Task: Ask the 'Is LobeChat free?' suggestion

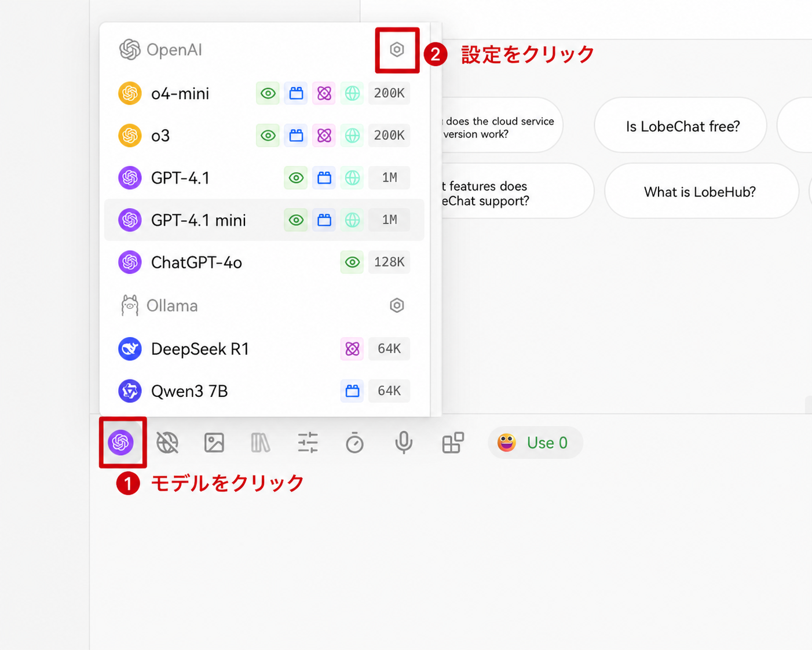Action: 681,126
